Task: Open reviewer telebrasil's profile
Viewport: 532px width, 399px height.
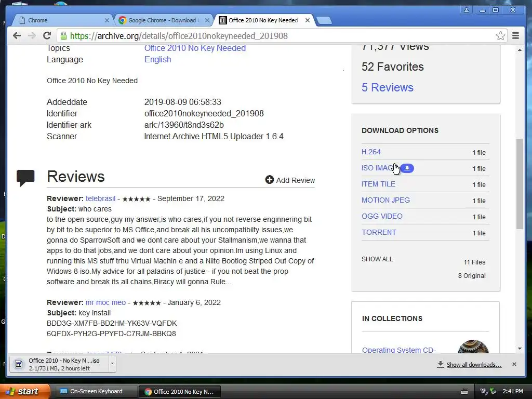Action: (100, 198)
